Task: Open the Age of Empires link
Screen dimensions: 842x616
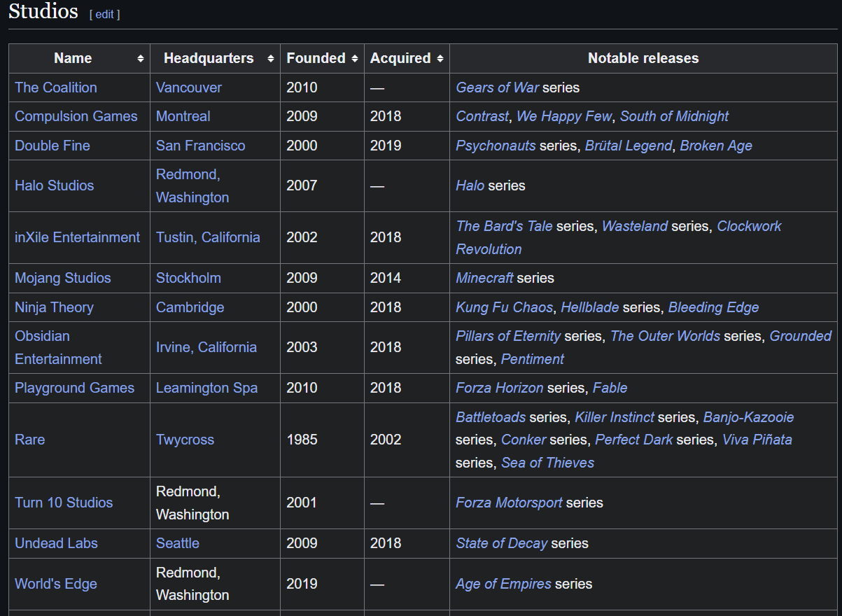Action: click(x=504, y=584)
